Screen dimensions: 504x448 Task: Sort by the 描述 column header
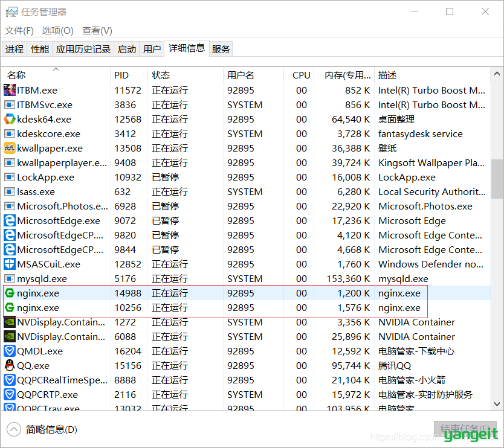432,75
